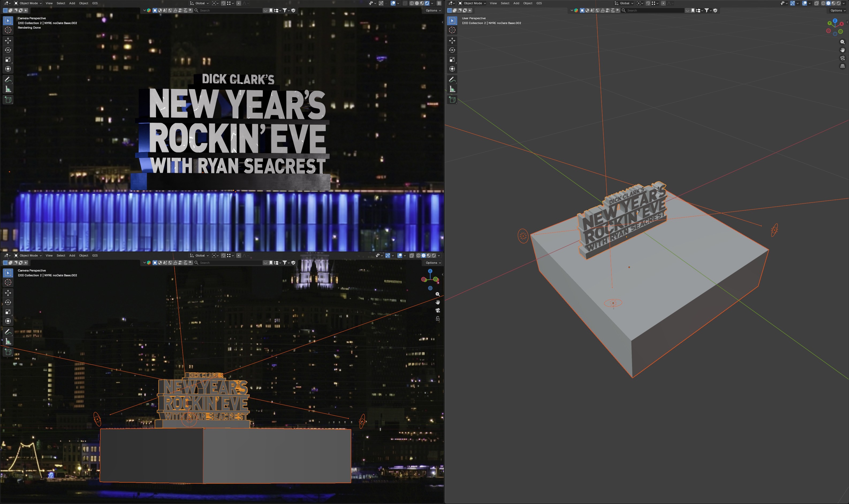Viewport: 849px width, 504px height.
Task: Open the View menu in bottom-left viewport
Action: 49,255
